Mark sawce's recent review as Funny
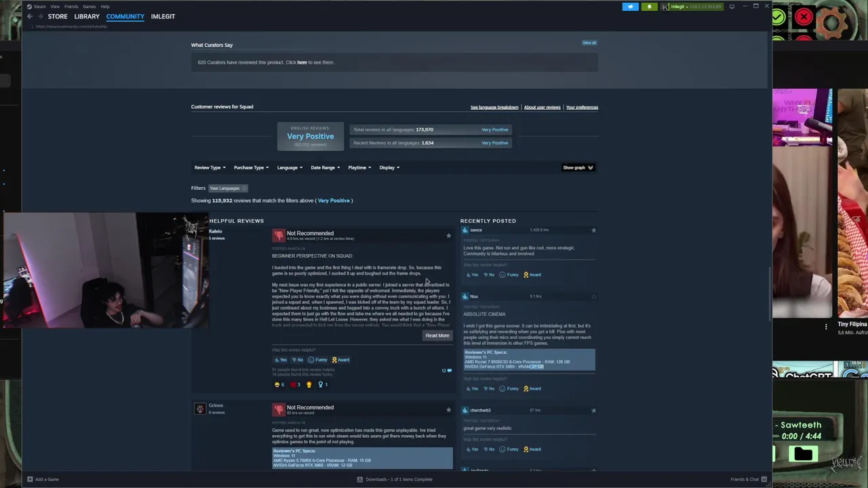 (x=509, y=274)
